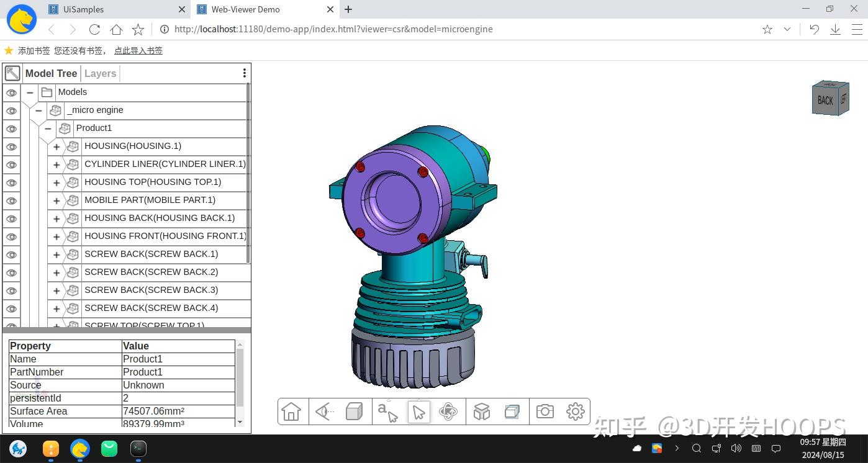Open the browser hamburger menu
The width and height of the screenshot is (868, 463).
tap(856, 29)
